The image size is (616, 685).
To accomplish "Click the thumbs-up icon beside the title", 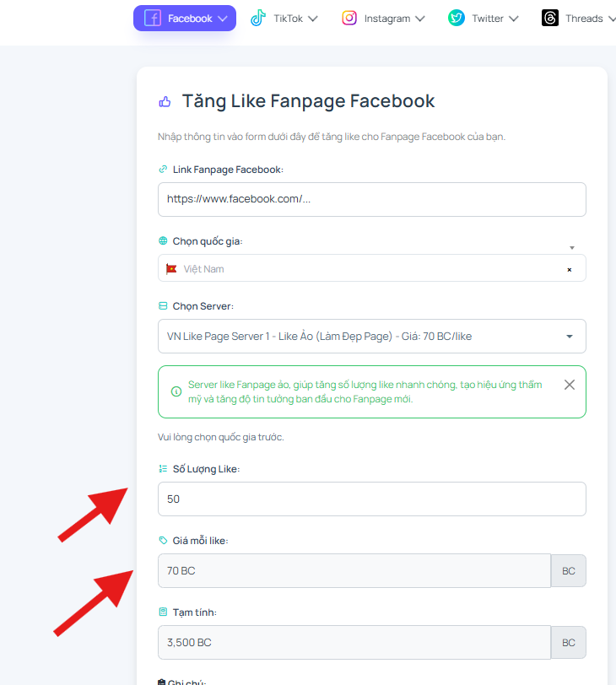I will coord(165,102).
